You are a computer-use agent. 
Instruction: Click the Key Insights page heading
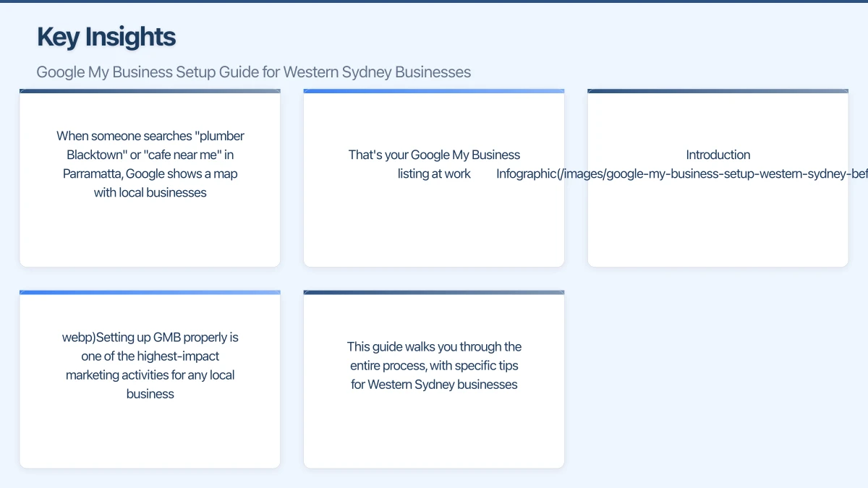click(106, 36)
